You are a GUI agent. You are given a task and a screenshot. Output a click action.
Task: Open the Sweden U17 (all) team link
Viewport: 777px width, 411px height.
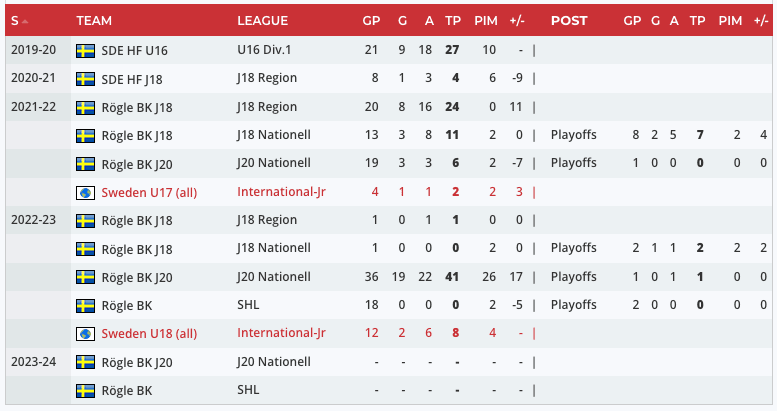pos(149,192)
